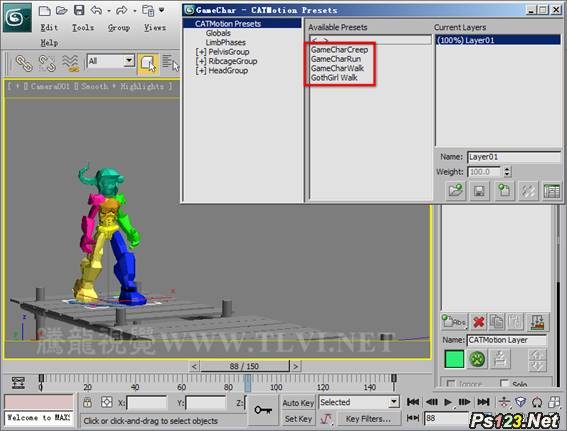The image size is (567, 431).
Task: Open CATMotion editor with paw icon
Action: click(477, 359)
